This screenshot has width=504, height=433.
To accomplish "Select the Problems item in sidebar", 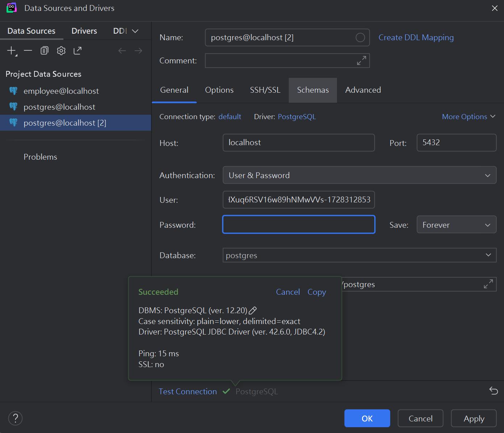I will [40, 157].
